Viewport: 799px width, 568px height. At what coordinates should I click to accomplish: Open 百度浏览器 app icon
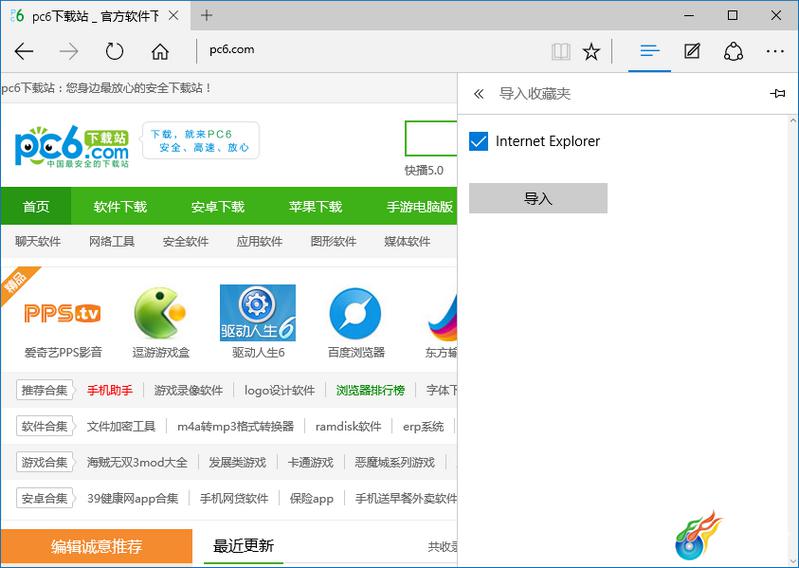pyautogui.click(x=355, y=313)
